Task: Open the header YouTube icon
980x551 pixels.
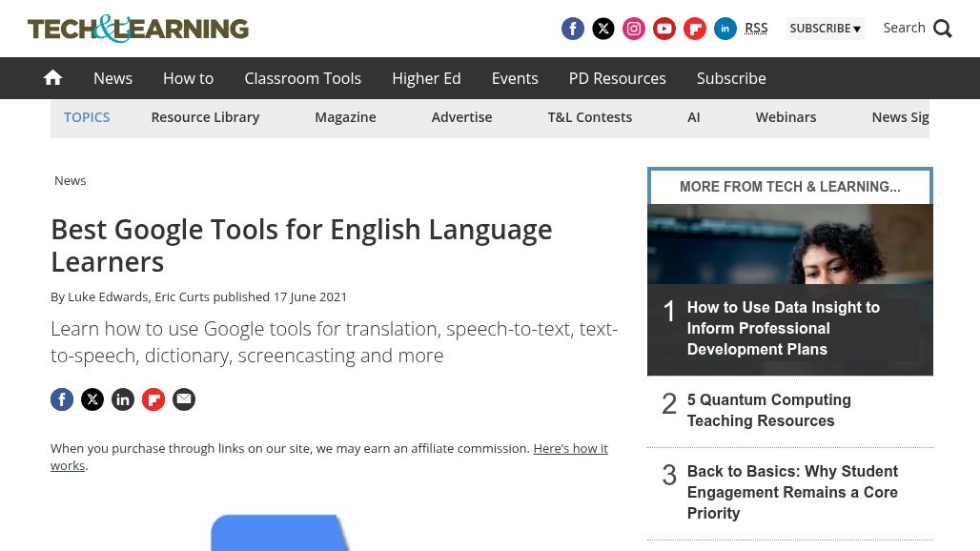Action: [664, 29]
